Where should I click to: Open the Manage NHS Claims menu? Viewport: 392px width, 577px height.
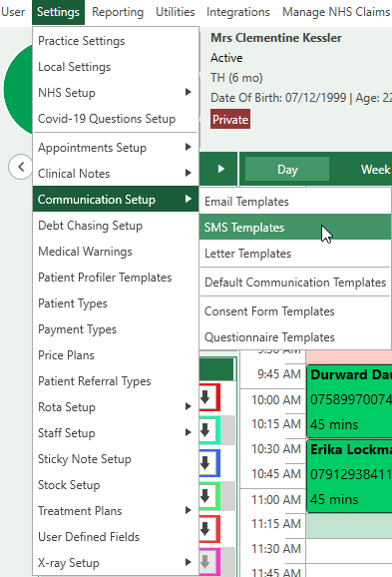point(336,12)
